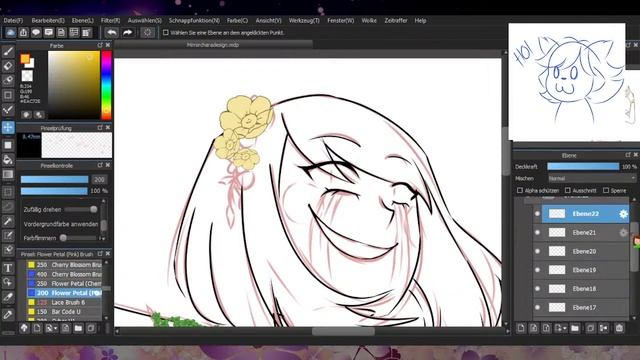Click the transparent color swatch
This screenshot has width=640, height=360.
(27, 76)
